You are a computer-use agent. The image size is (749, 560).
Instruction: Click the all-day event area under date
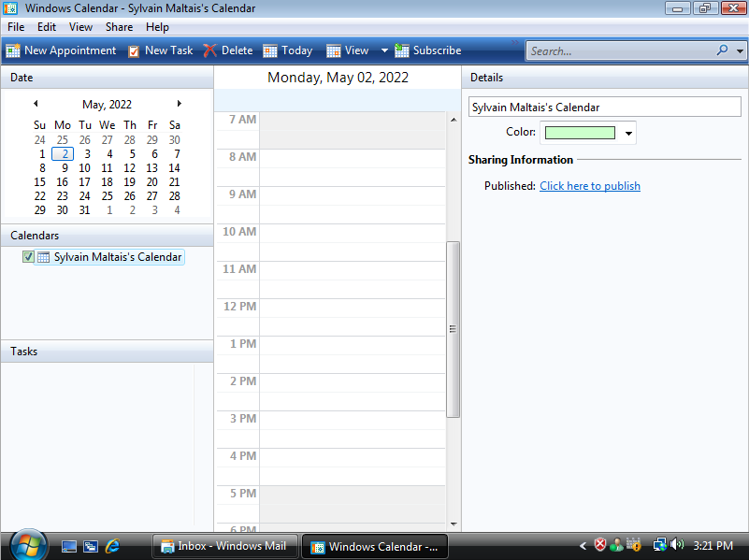[338, 100]
